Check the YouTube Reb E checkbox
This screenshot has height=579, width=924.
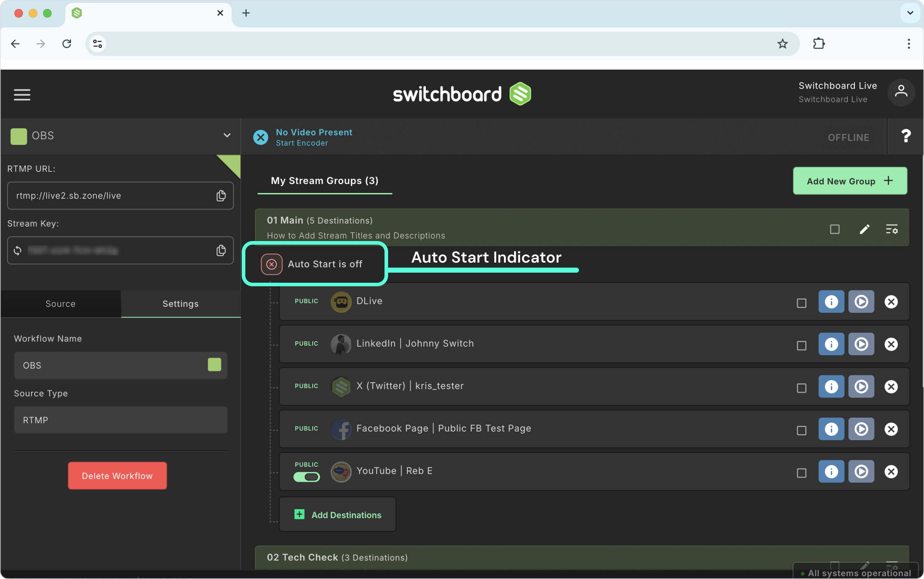[x=801, y=473]
